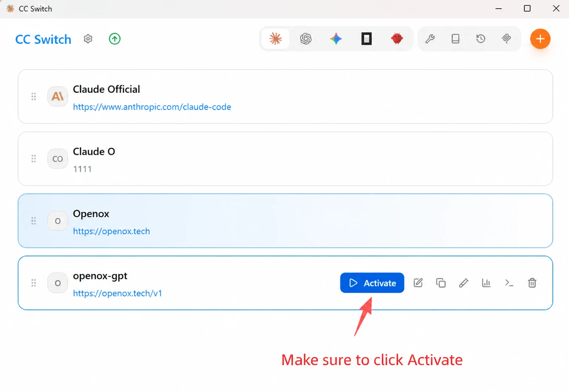
Task: Click the pencil icon for openox-gpt
Action: coord(464,283)
